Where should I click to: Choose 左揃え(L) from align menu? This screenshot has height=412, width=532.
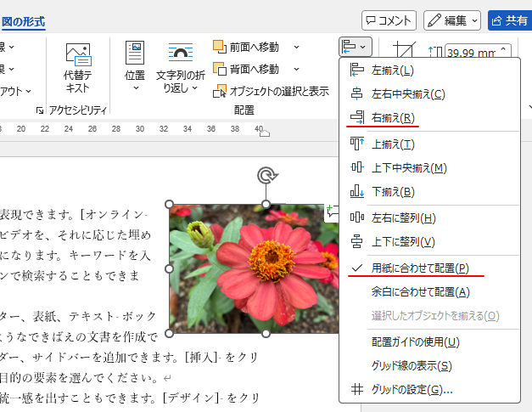[429, 71]
